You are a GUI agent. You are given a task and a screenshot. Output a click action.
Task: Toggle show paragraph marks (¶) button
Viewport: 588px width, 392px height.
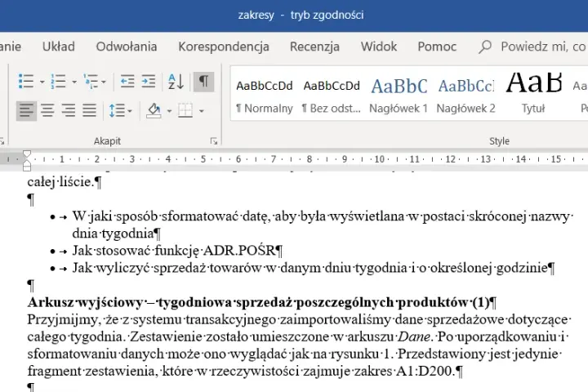(x=203, y=82)
